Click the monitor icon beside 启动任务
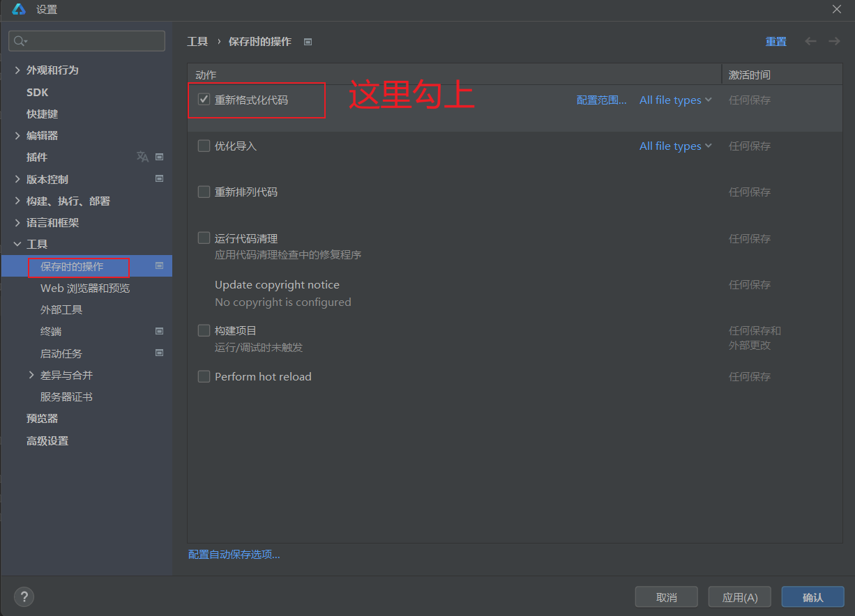 [x=159, y=353]
